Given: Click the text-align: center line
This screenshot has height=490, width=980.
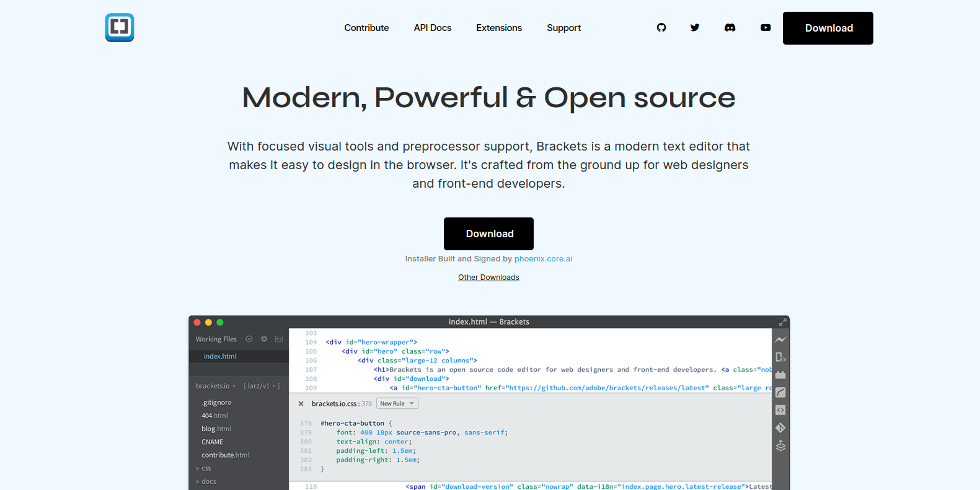Looking at the screenshot, I should [374, 442].
